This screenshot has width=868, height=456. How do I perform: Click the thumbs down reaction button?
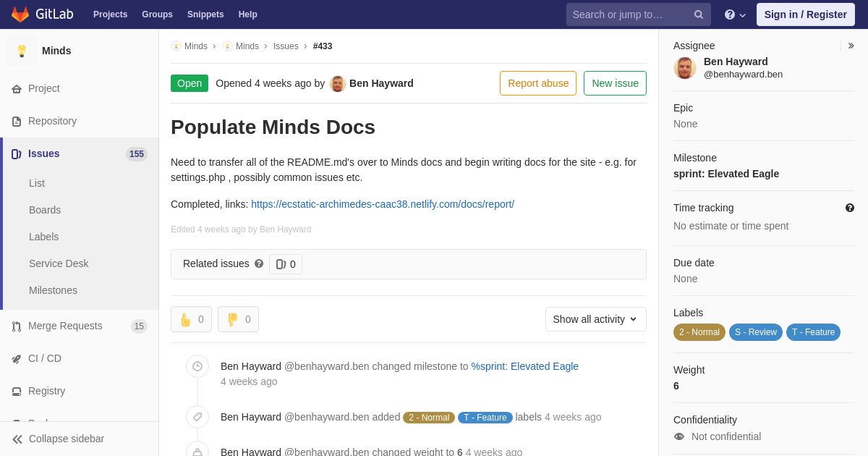coord(238,319)
